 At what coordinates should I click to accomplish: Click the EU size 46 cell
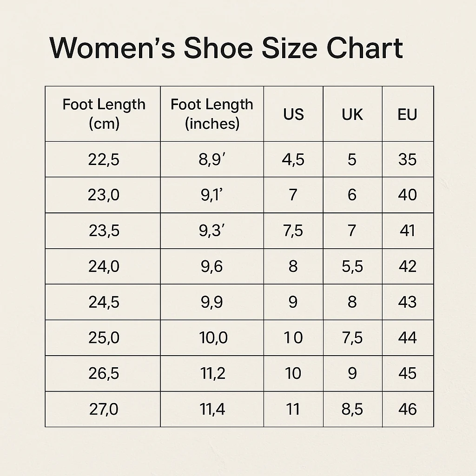(x=408, y=409)
